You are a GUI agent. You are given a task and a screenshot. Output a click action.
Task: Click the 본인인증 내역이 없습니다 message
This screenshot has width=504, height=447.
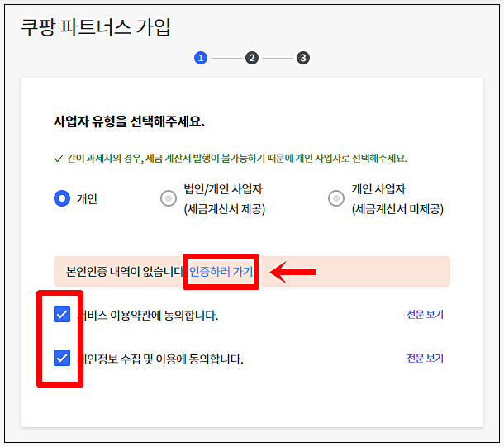pos(125,272)
